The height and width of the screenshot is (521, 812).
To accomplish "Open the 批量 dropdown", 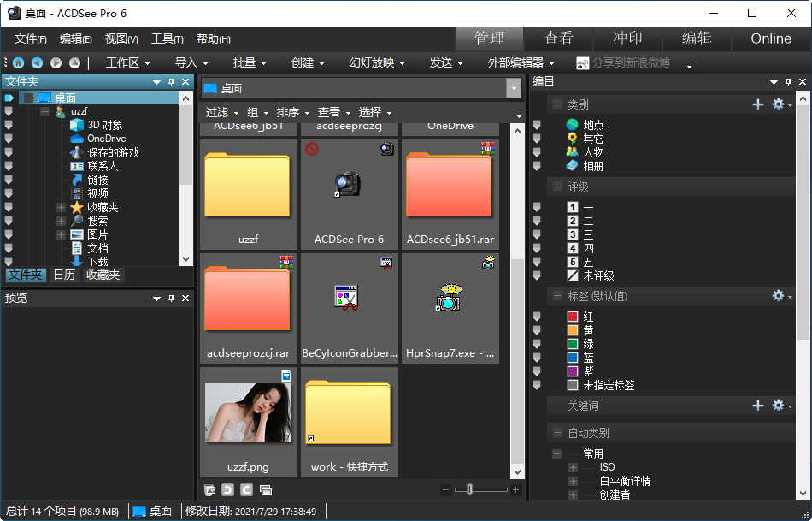I will tap(250, 62).
